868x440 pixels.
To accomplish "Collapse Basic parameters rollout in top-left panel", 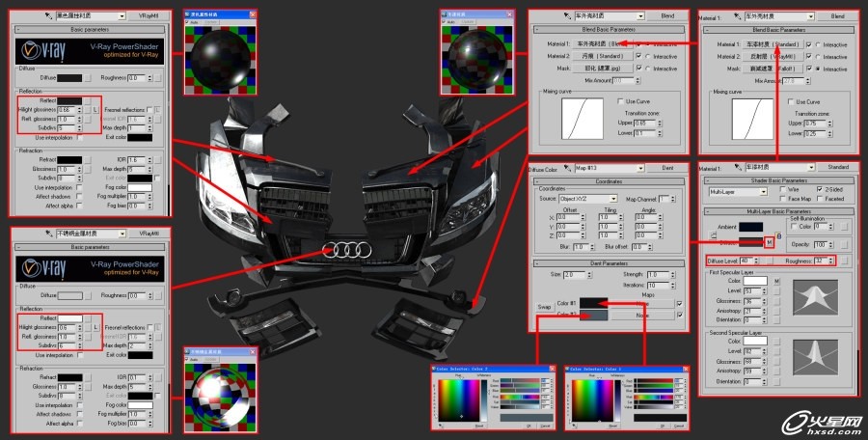I will coord(90,29).
